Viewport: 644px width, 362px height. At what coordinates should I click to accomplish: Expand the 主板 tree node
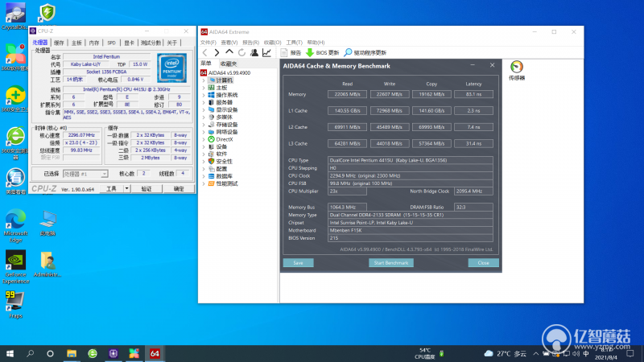[204, 88]
